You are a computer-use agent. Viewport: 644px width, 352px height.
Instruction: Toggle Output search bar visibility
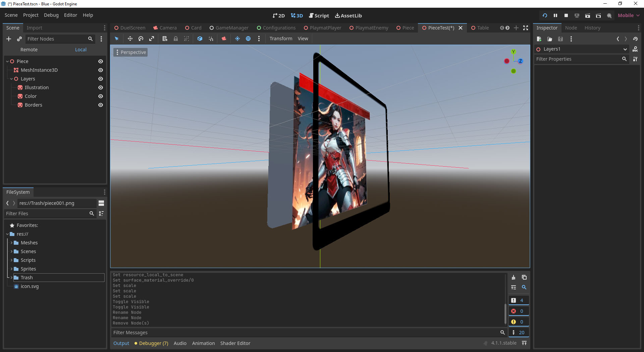pyautogui.click(x=524, y=287)
